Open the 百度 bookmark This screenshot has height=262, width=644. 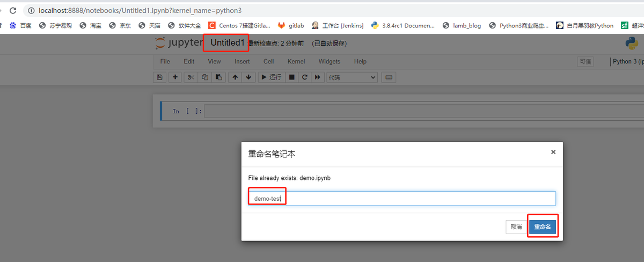[21, 25]
